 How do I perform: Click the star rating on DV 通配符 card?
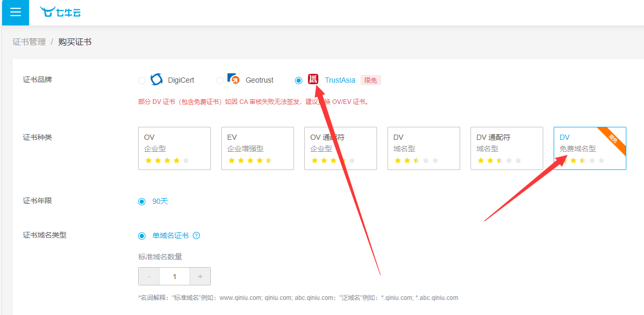coord(499,161)
